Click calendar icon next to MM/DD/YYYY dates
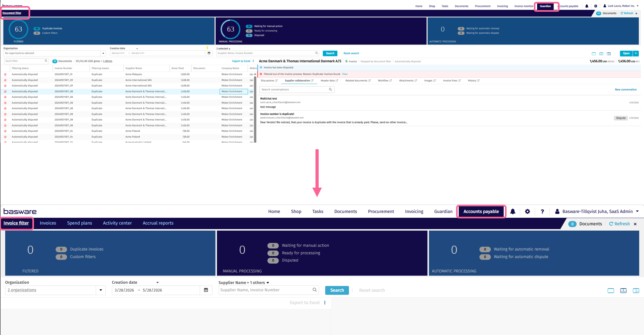 click(209, 53)
